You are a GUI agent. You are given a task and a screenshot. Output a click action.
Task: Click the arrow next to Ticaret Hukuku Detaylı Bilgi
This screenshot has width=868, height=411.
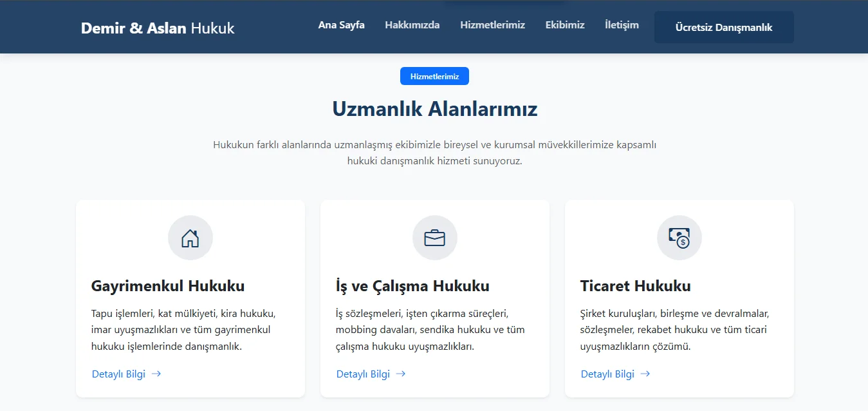pos(645,374)
